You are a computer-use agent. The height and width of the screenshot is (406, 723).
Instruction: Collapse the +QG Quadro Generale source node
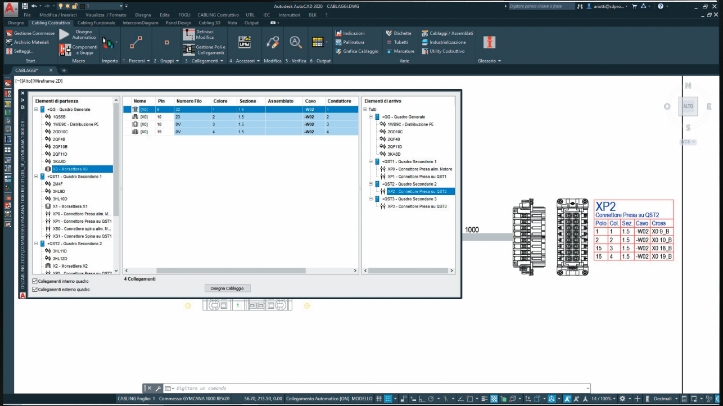pyautogui.click(x=36, y=110)
